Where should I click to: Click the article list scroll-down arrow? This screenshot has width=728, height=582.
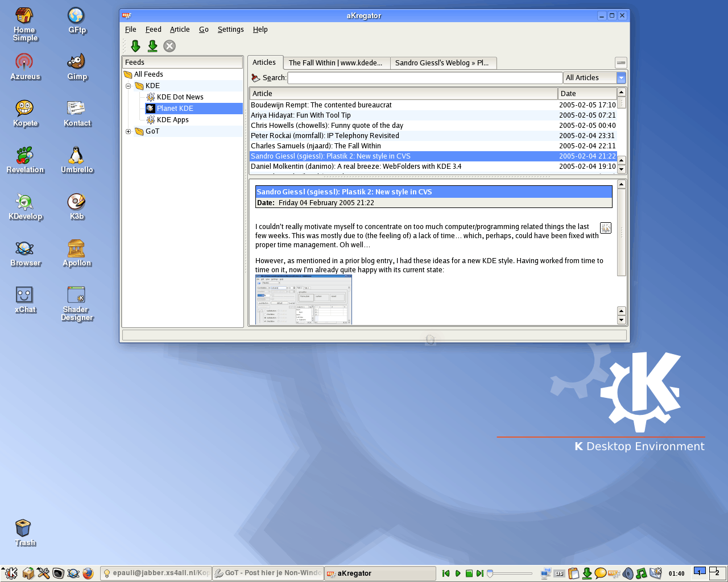click(x=621, y=169)
